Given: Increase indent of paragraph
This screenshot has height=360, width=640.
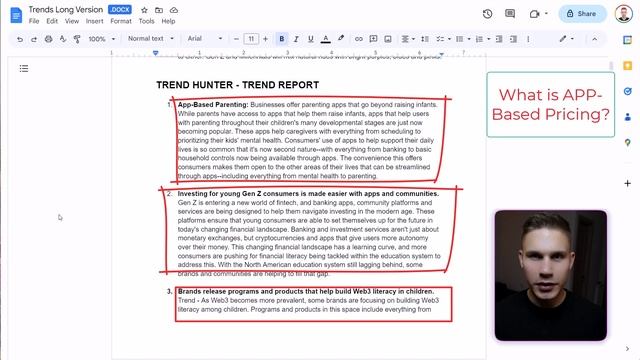Looking at the screenshot, I should click(x=513, y=39).
